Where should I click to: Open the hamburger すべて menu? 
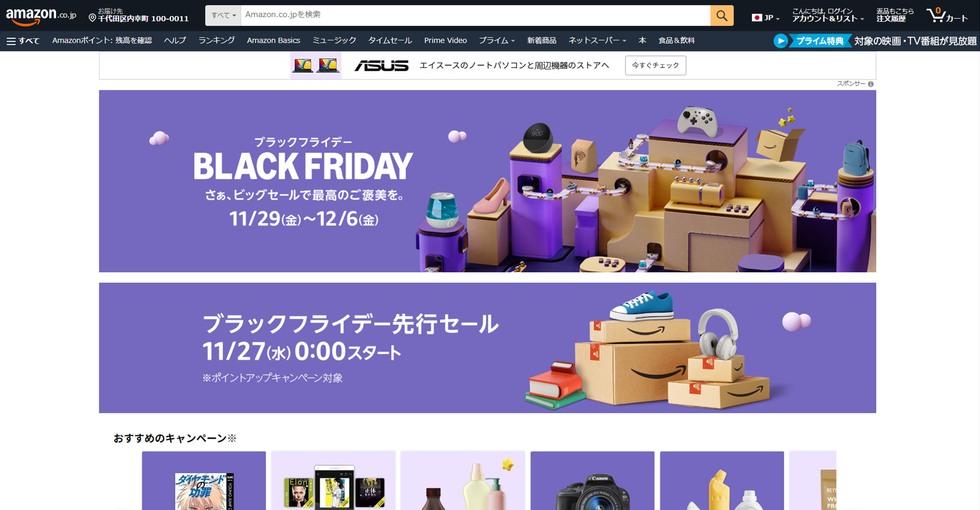tap(23, 41)
